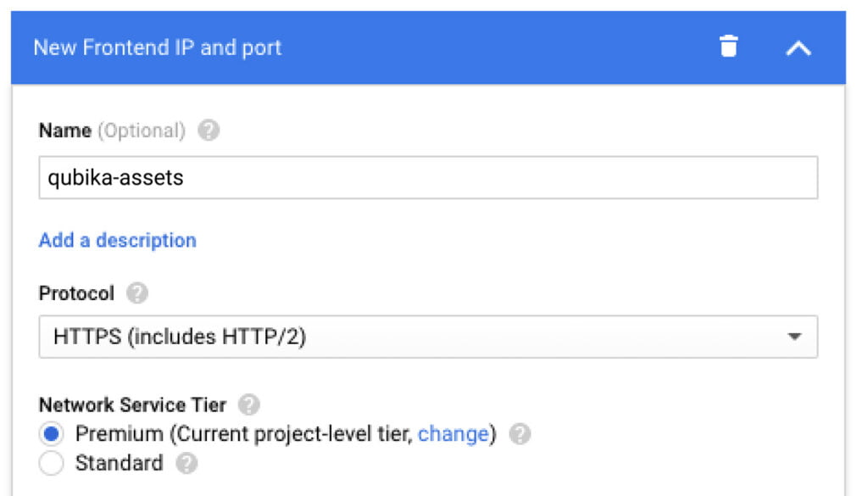Viewport: 868px width, 496px height.
Task: Click the change link for project-level tier
Action: click(452, 433)
